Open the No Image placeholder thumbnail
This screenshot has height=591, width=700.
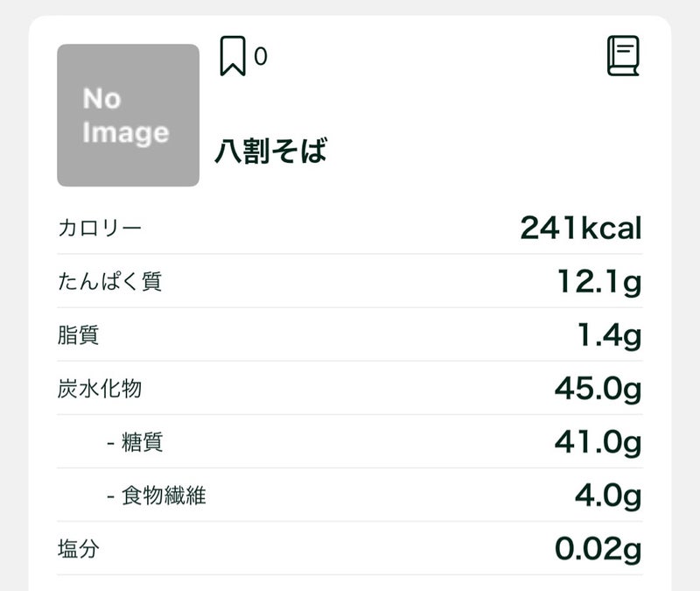pyautogui.click(x=128, y=115)
